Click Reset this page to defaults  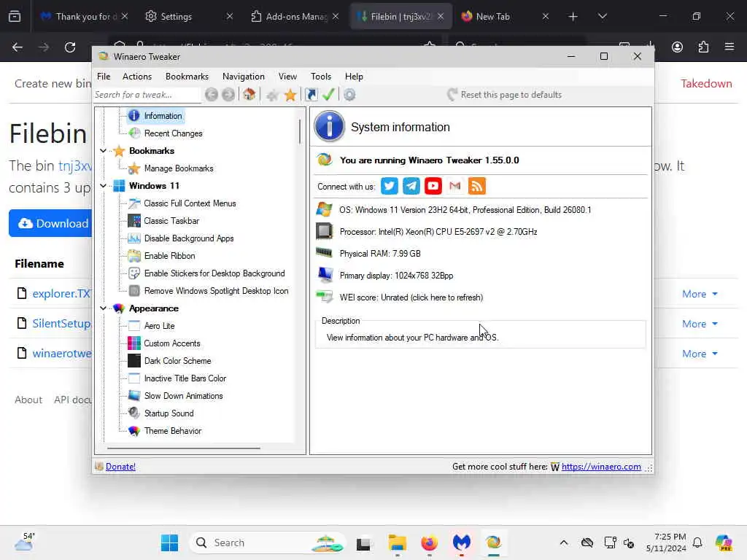click(505, 95)
